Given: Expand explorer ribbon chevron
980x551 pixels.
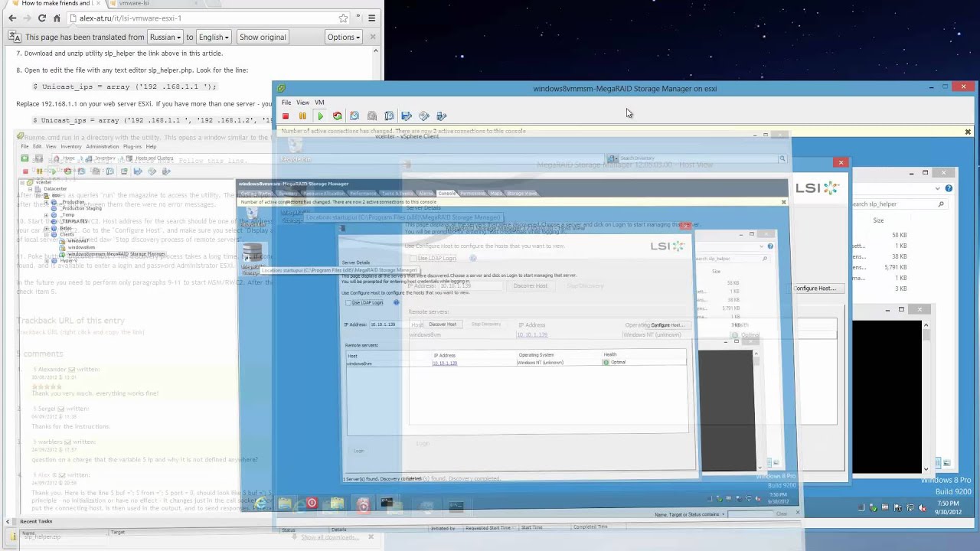Looking at the screenshot, I should pyautogui.click(x=938, y=188).
